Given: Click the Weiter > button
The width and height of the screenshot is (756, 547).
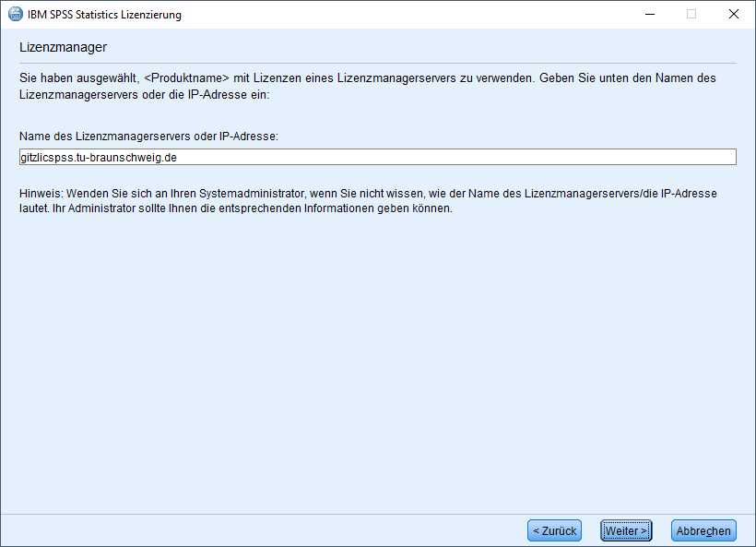Looking at the screenshot, I should pos(626,530).
